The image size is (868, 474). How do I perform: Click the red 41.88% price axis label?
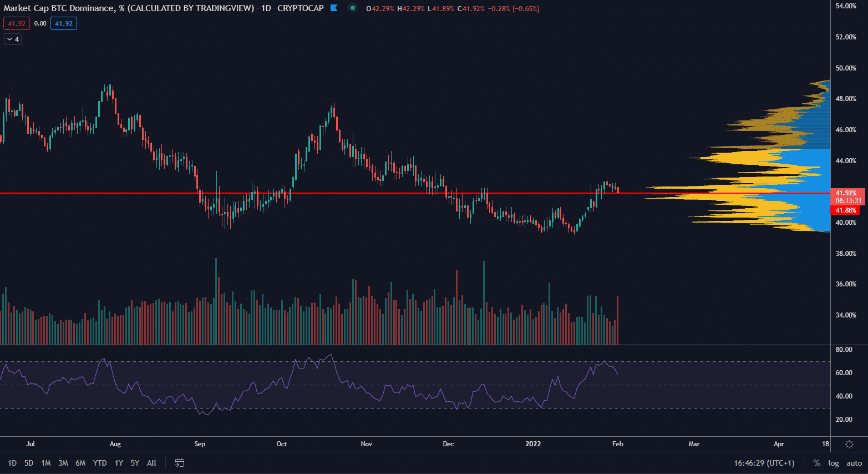coord(846,210)
